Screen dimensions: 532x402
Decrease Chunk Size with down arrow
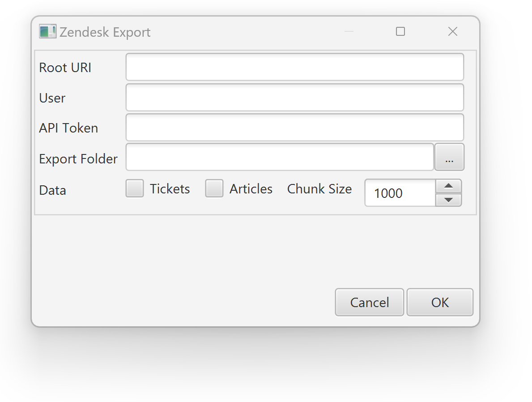tap(448, 200)
